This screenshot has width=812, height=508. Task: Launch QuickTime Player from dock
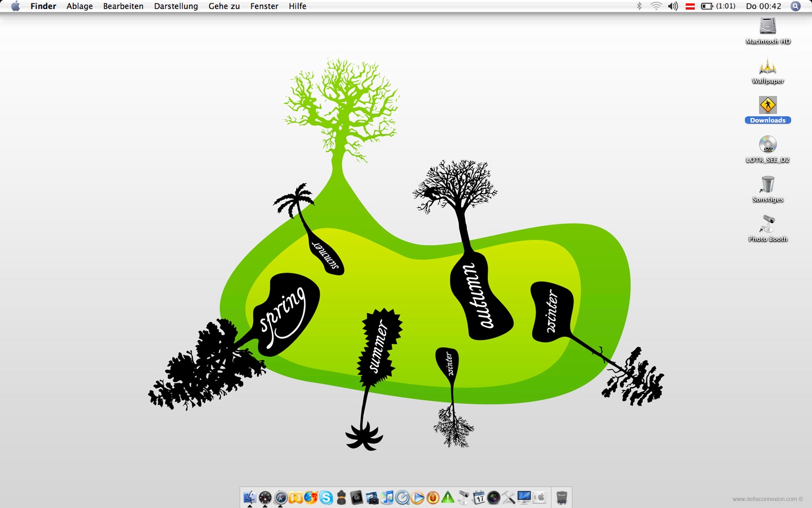pos(403,497)
